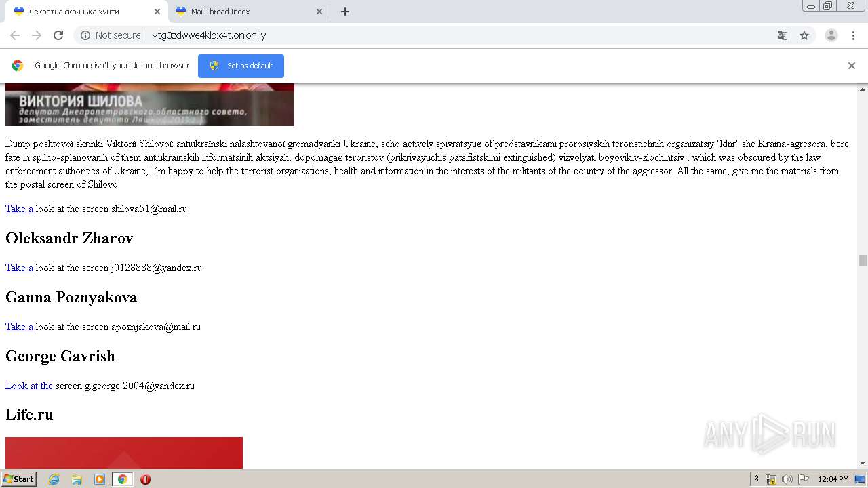
Task: Click the Set as default button
Action: click(x=241, y=66)
